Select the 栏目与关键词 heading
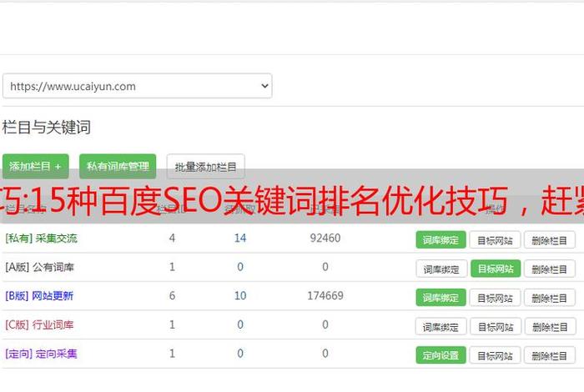Image resolution: width=584 pixels, height=392 pixels. tap(46, 128)
